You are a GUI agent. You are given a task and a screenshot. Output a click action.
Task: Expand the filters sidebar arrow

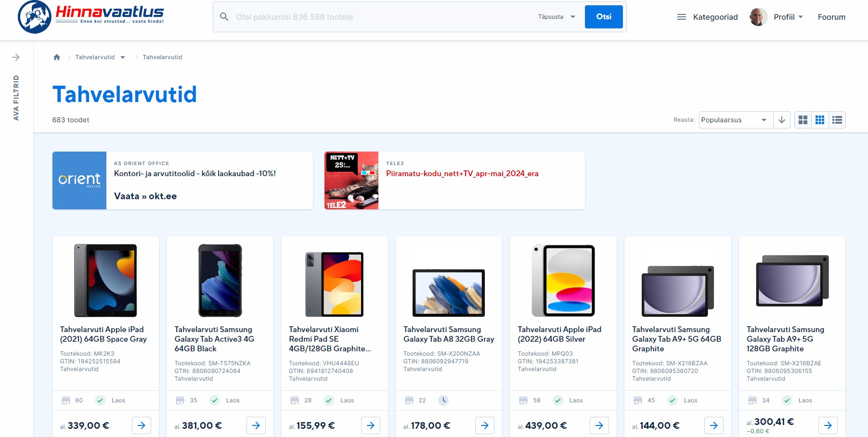(x=16, y=57)
